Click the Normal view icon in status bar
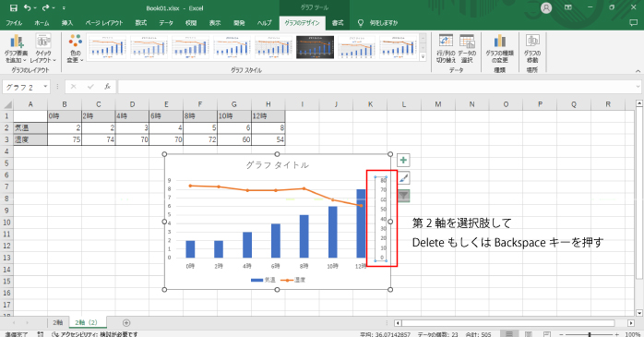 pyautogui.click(x=509, y=333)
